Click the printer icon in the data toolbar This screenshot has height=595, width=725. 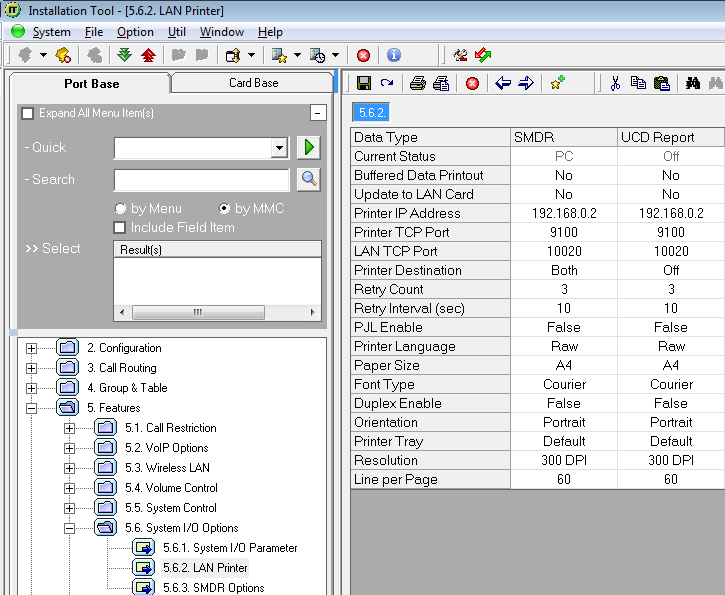(x=418, y=83)
